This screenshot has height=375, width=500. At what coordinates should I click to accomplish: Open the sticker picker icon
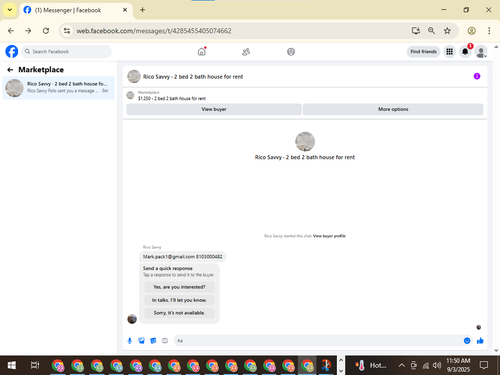(153, 341)
